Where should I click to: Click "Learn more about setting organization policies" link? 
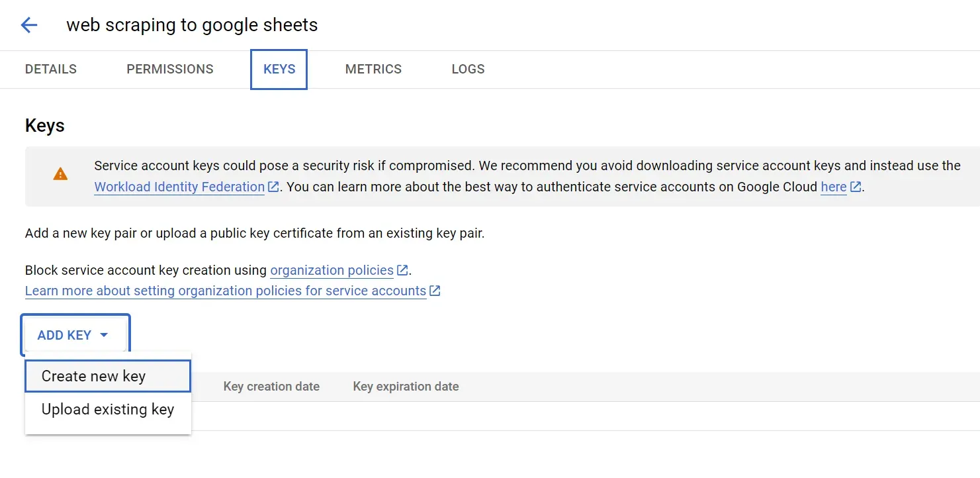click(225, 291)
